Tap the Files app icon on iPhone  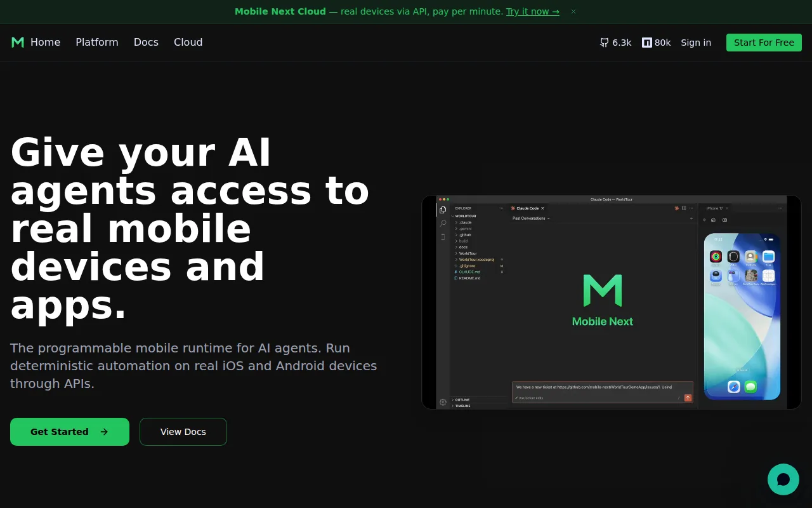coord(769,257)
